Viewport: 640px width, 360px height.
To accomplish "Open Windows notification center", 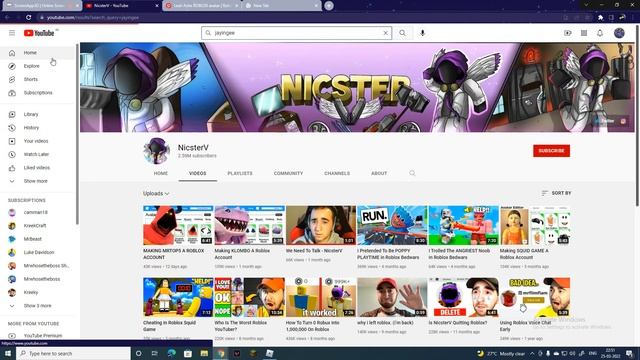I will coord(629,353).
